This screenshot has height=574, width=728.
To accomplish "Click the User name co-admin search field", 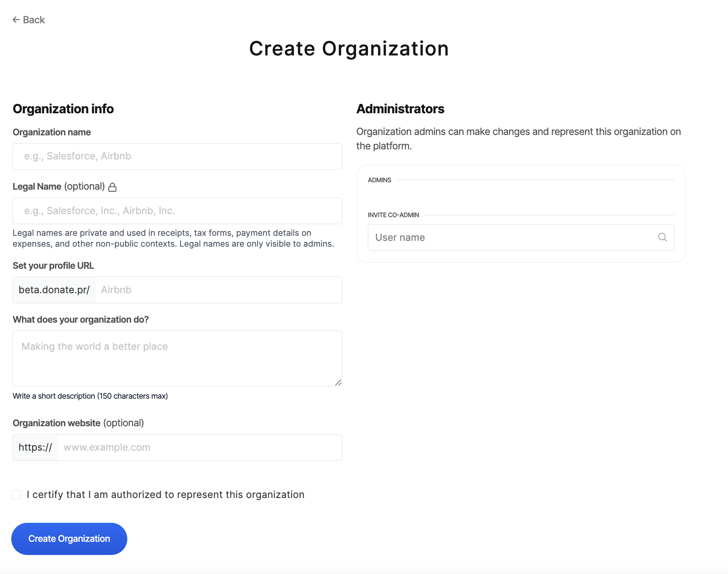I will 512,237.
